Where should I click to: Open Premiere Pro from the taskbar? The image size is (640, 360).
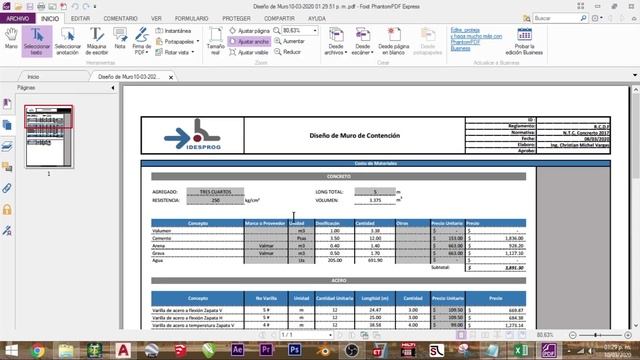(266, 350)
